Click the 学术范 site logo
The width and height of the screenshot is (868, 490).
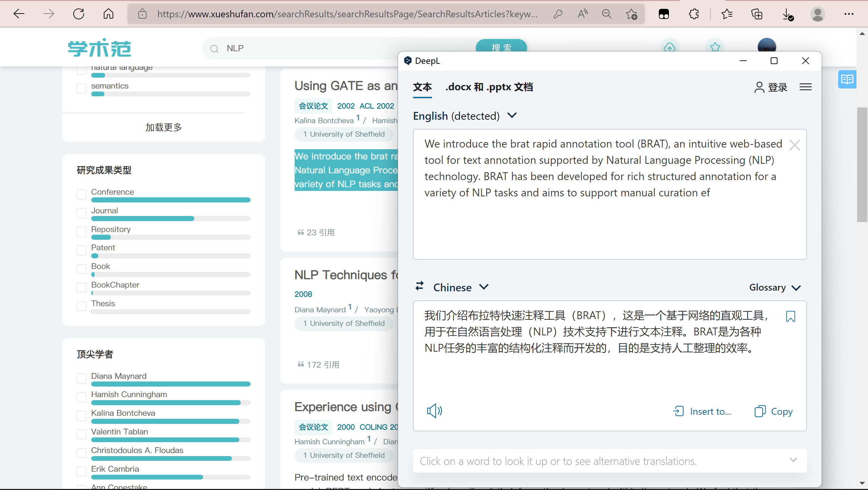[99, 48]
